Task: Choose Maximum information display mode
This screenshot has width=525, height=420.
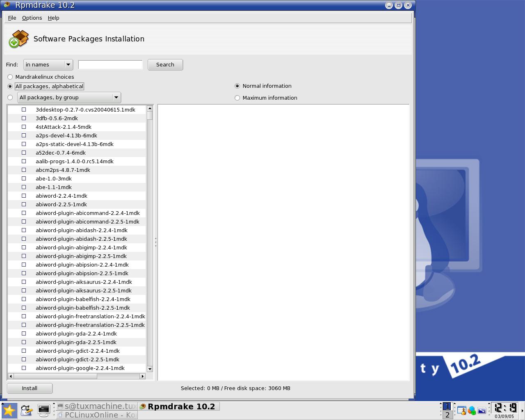Action: point(237,98)
